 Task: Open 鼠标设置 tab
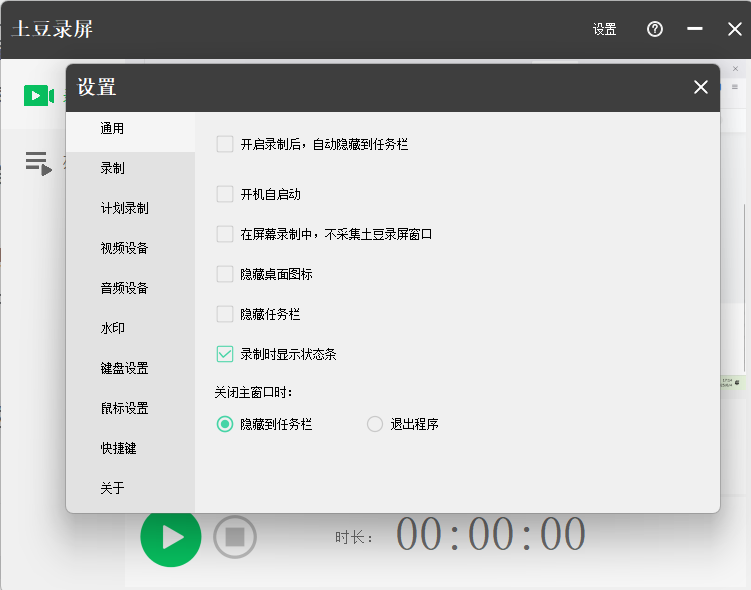[x=130, y=408]
